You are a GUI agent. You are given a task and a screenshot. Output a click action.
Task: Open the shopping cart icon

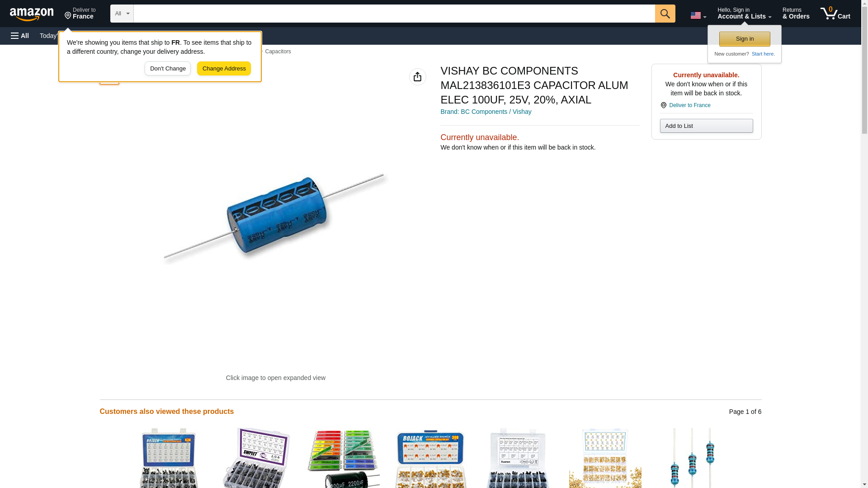pyautogui.click(x=835, y=14)
